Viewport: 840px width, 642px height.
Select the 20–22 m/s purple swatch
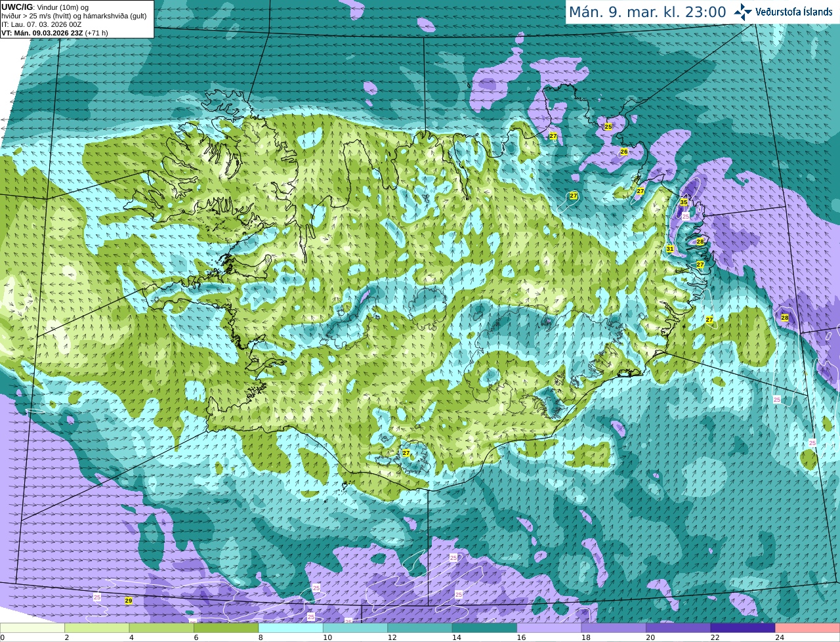coord(678,628)
